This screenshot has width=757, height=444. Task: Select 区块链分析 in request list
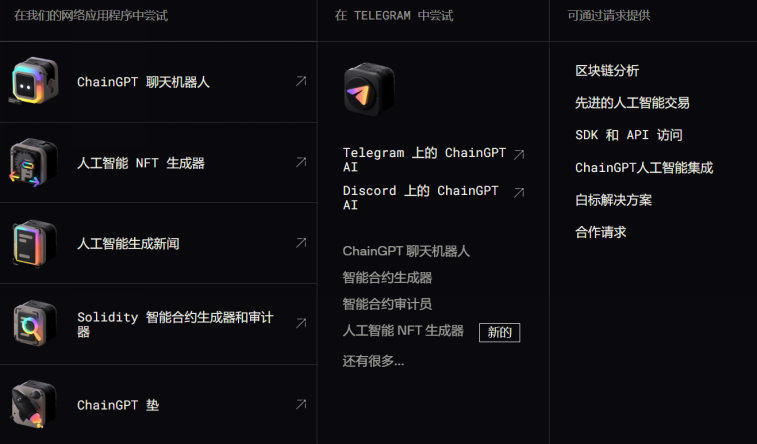point(607,70)
